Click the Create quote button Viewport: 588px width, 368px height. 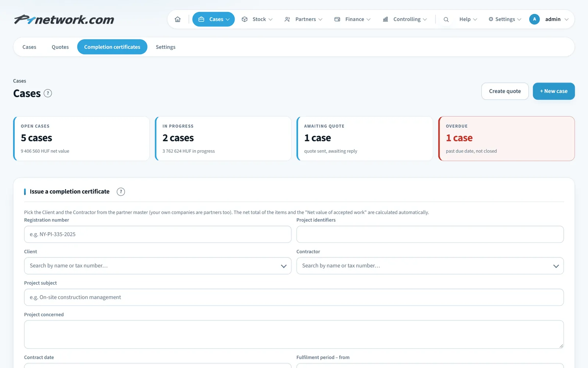pos(505,91)
